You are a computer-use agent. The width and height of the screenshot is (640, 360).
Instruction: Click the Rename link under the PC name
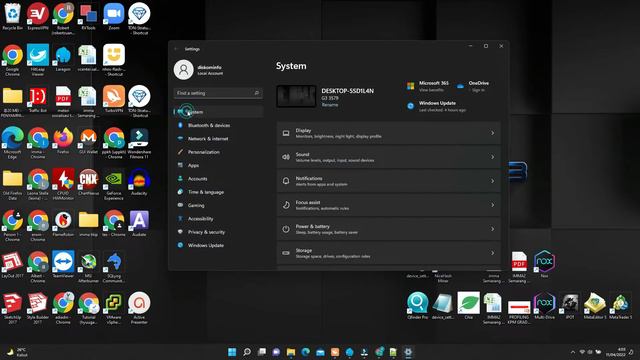(x=329, y=105)
